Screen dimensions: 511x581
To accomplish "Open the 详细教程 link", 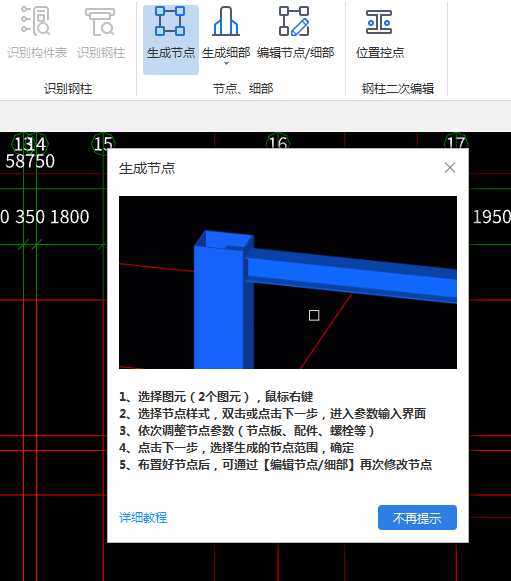I will tap(143, 518).
